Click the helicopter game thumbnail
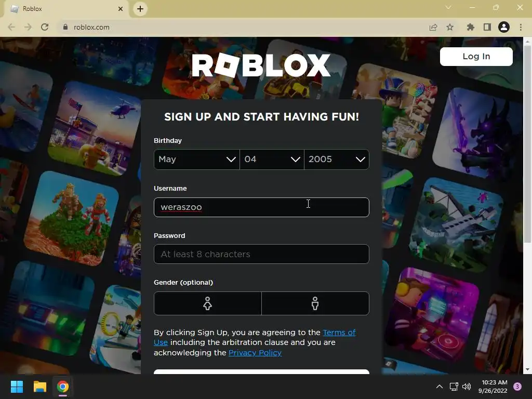 pos(96,129)
